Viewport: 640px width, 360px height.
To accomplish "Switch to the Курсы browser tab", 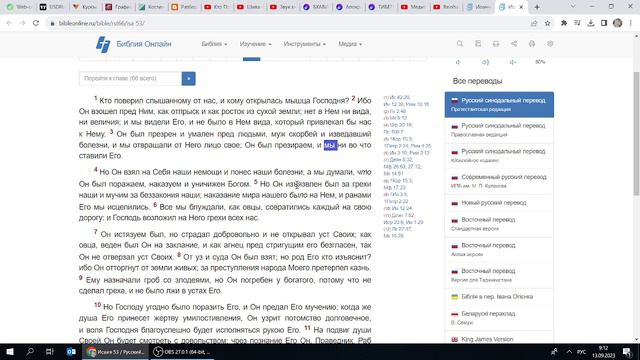I will point(84,7).
